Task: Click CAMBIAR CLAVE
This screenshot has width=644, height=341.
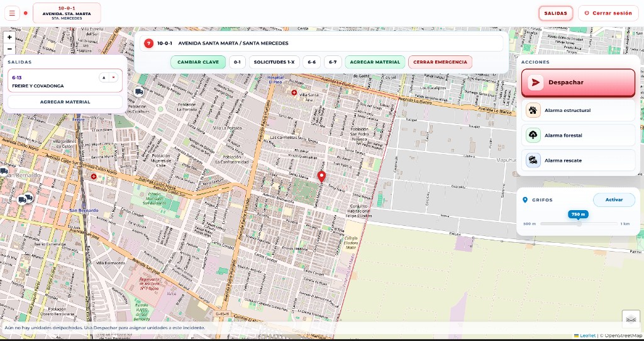Action: click(198, 62)
